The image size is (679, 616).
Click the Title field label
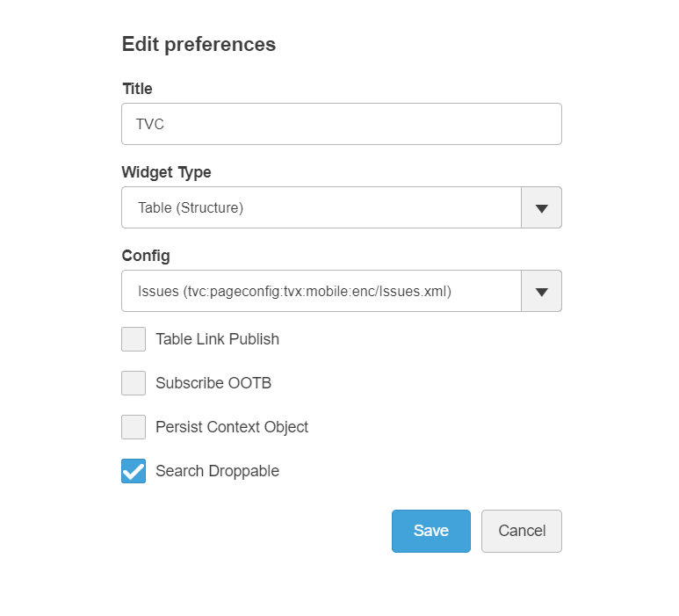pyautogui.click(x=137, y=89)
